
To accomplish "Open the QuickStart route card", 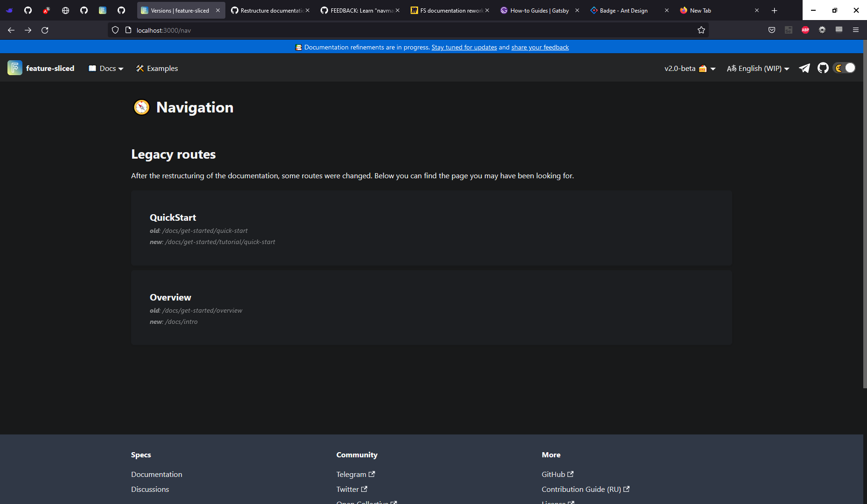I will pos(432,228).
